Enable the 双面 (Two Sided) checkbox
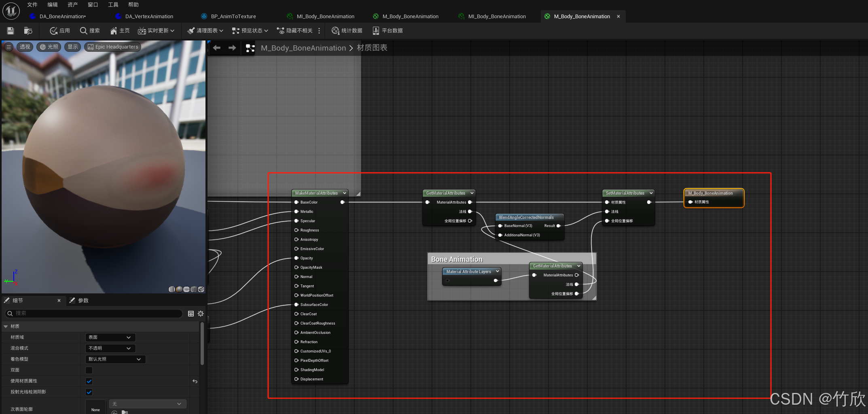This screenshot has width=868, height=414. [x=89, y=370]
